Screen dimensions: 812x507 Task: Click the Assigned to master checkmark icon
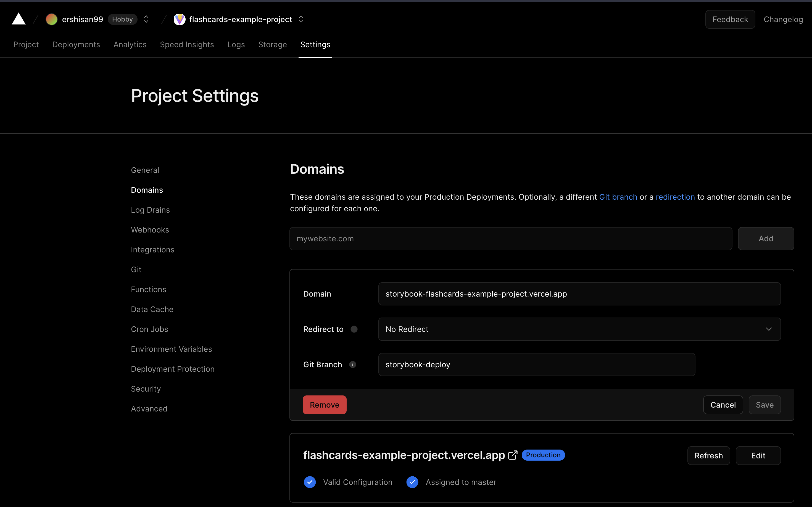[412, 482]
